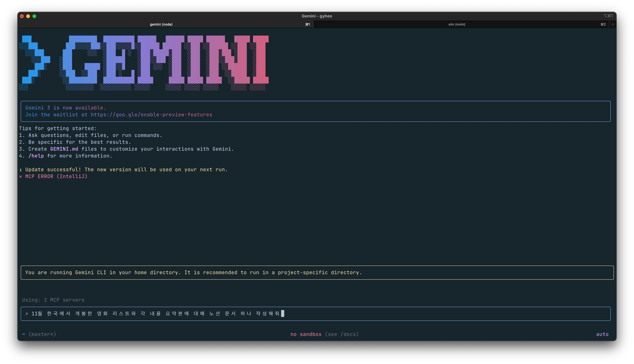This screenshot has width=634, height=364.
Task: Click the prompt input field with Korean text
Action: click(315, 313)
